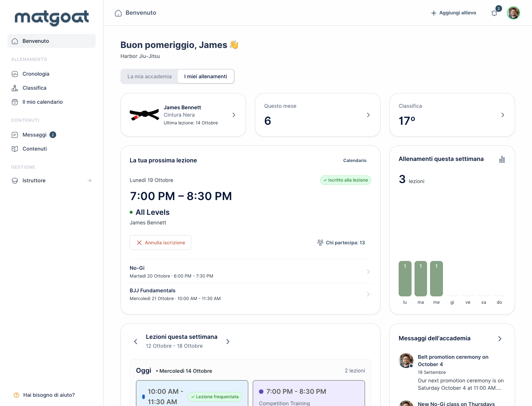Click the Contenuti book icon
The height and width of the screenshot is (406, 532).
point(15,149)
